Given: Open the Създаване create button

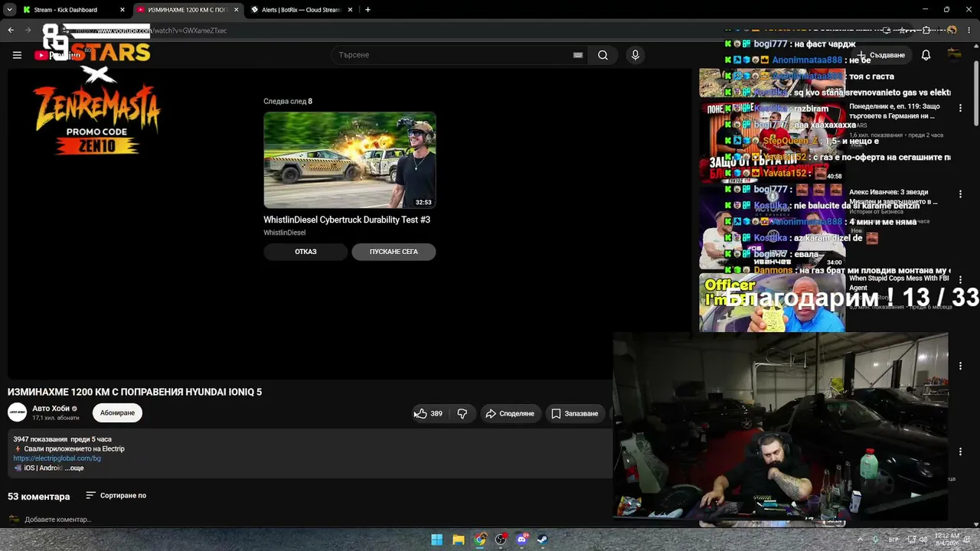Looking at the screenshot, I should [882, 55].
